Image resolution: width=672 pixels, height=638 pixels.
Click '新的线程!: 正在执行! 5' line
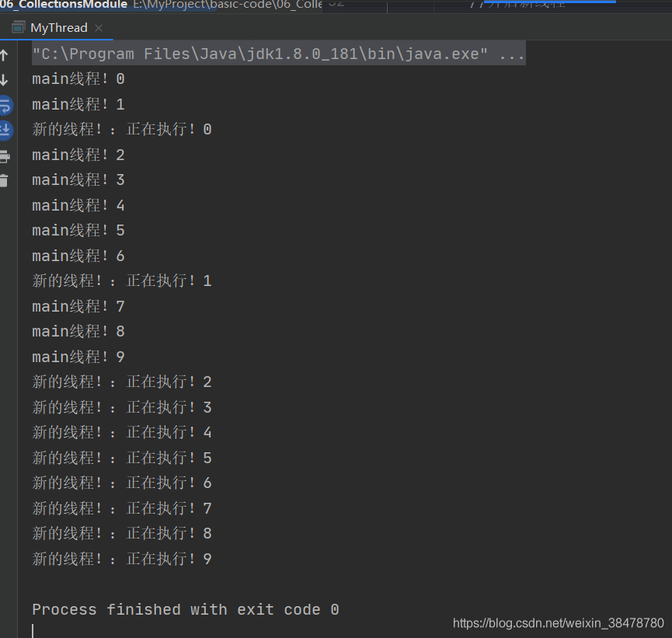tap(122, 458)
